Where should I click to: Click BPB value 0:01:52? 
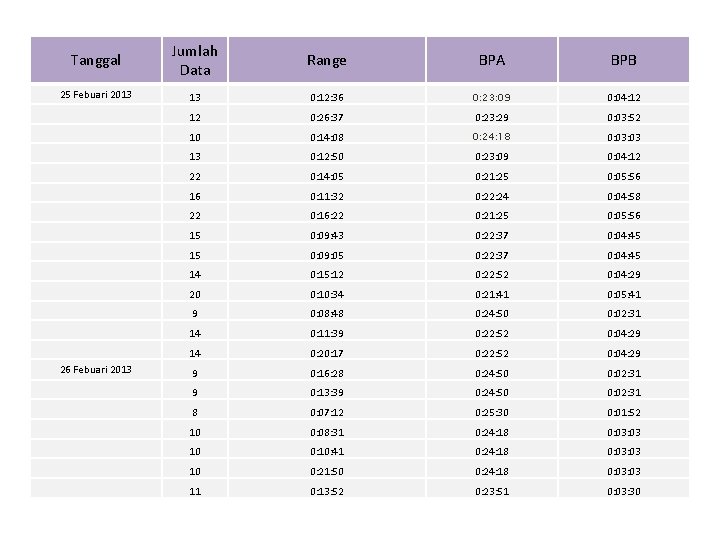(623, 412)
